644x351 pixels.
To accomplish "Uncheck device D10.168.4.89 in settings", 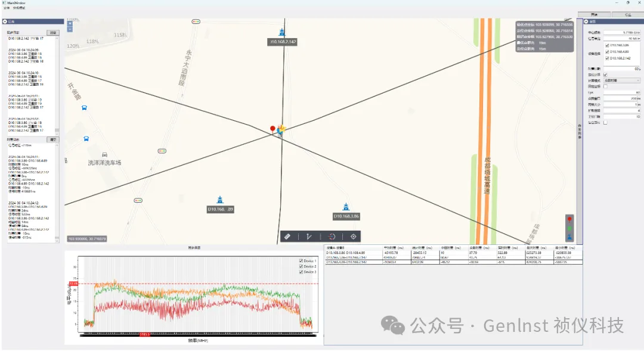I will click(607, 52).
